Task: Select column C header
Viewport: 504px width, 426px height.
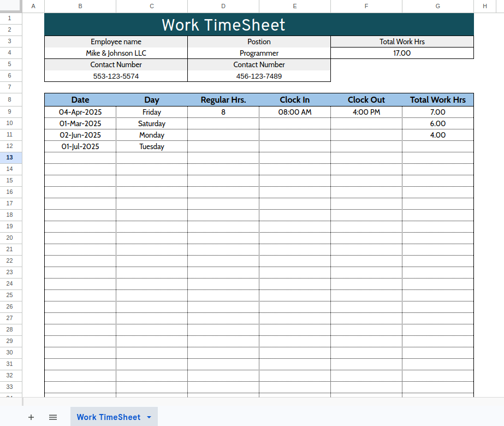Action: click(152, 6)
